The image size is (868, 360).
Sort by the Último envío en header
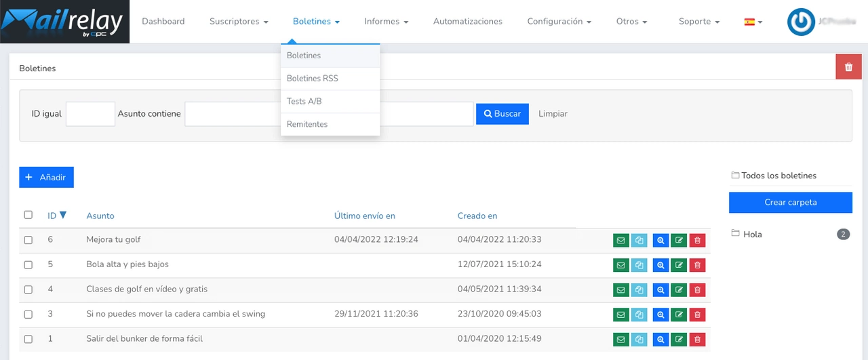(365, 216)
